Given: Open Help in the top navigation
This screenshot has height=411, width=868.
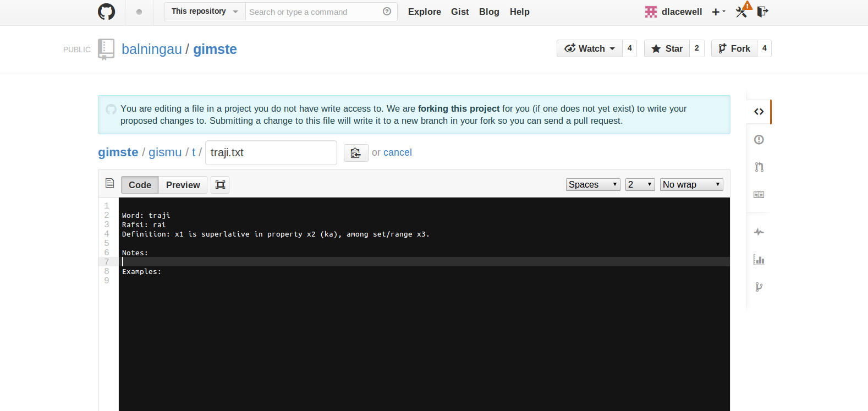Looking at the screenshot, I should point(520,12).
